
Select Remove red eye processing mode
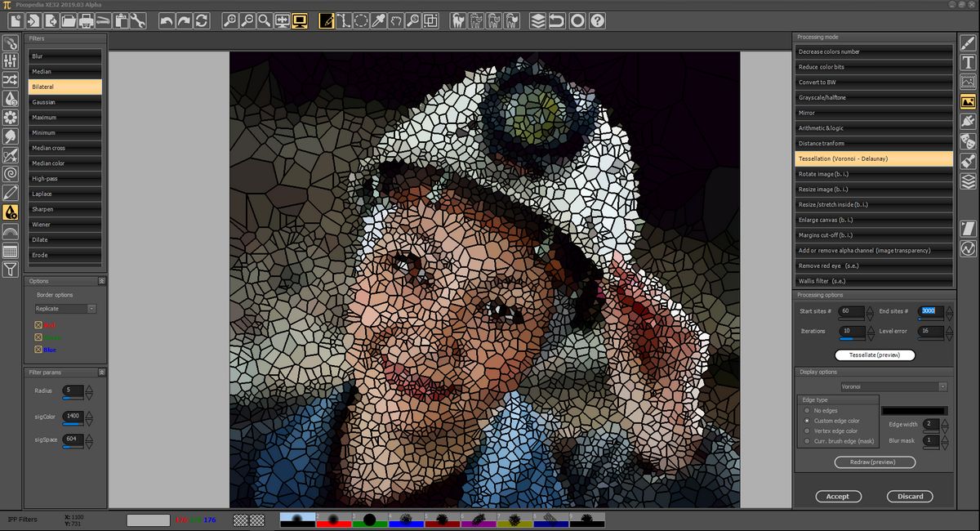coord(874,265)
